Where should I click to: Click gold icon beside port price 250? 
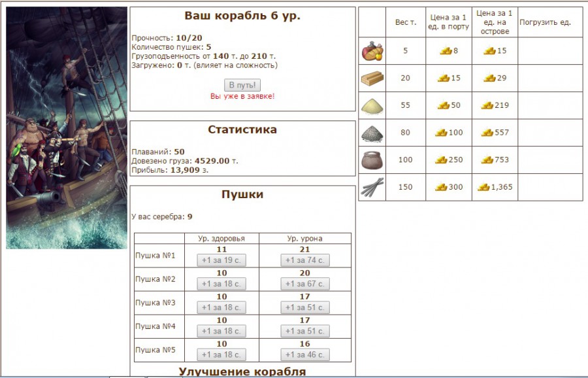442,160
